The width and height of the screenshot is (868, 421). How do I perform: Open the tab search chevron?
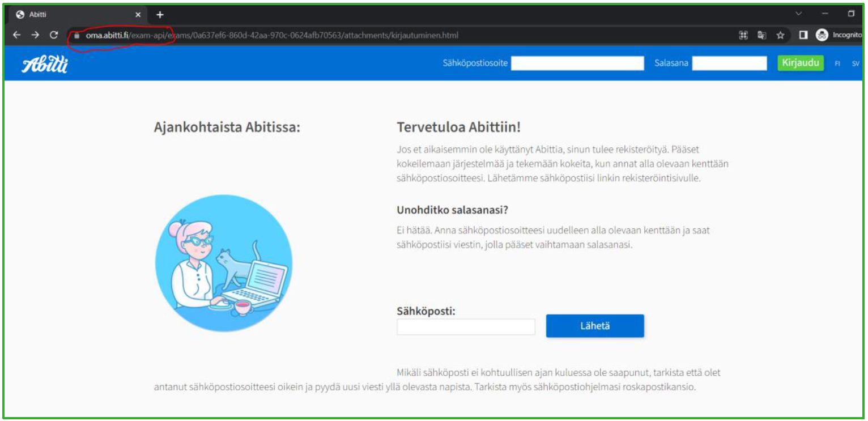[799, 14]
